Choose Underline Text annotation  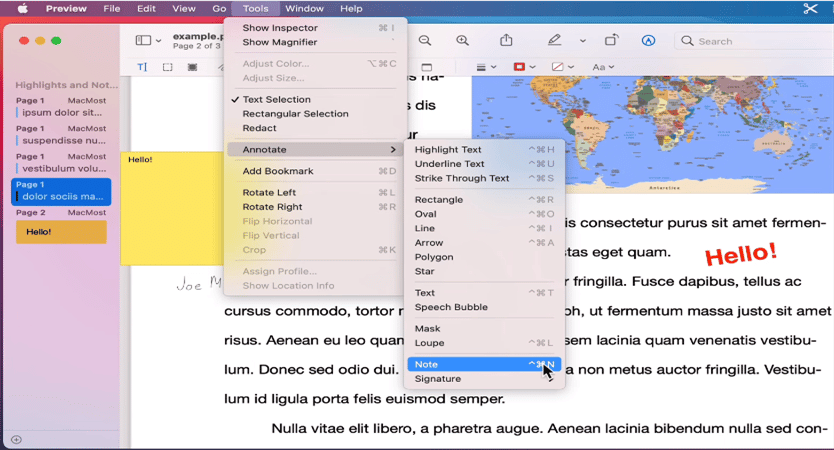click(484, 164)
